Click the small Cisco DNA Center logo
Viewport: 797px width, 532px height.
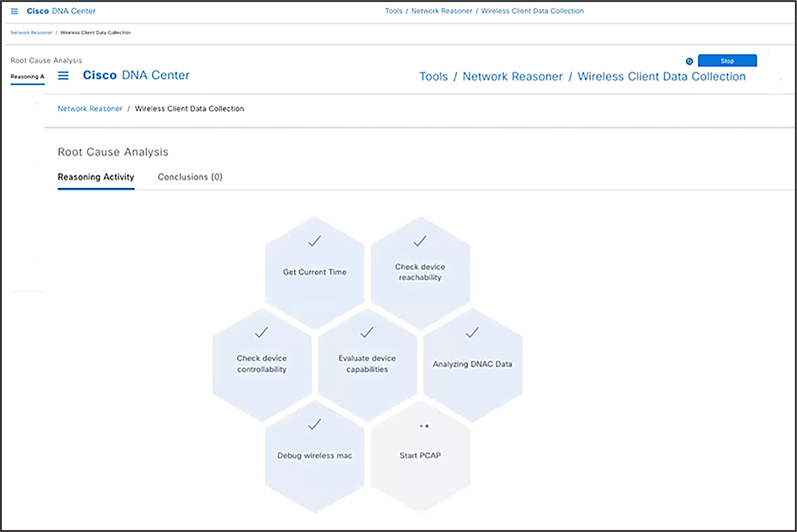pos(61,11)
